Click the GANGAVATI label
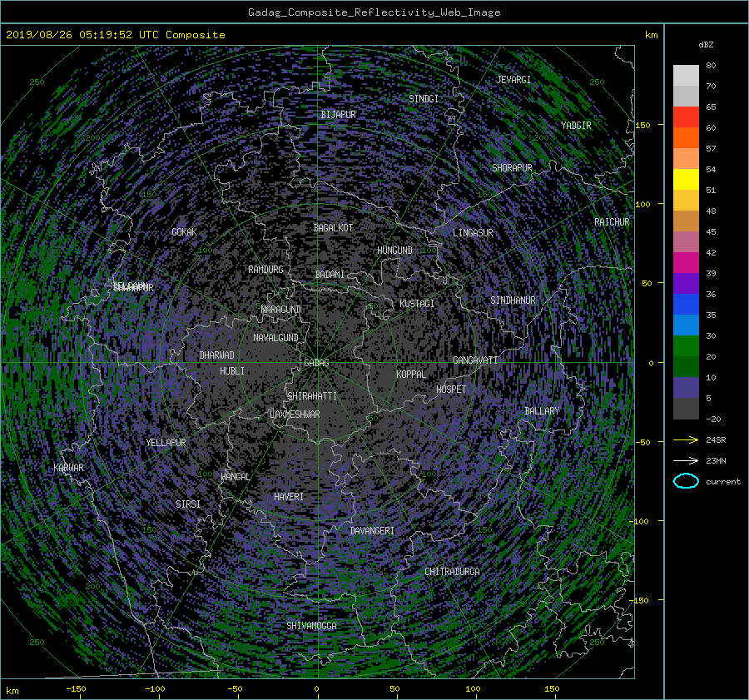The width and height of the screenshot is (749, 700). click(475, 360)
